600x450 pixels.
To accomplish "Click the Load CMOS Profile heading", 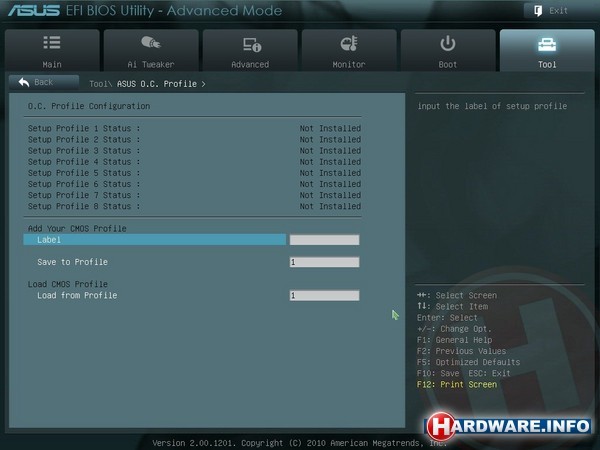I will coord(67,284).
